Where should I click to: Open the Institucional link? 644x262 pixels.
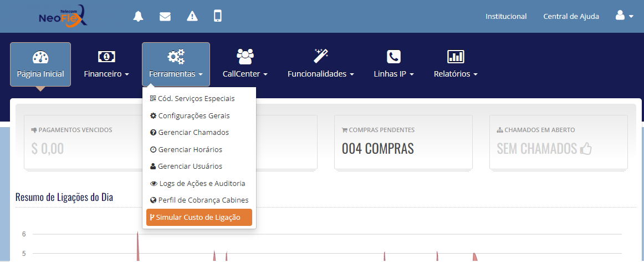point(506,17)
